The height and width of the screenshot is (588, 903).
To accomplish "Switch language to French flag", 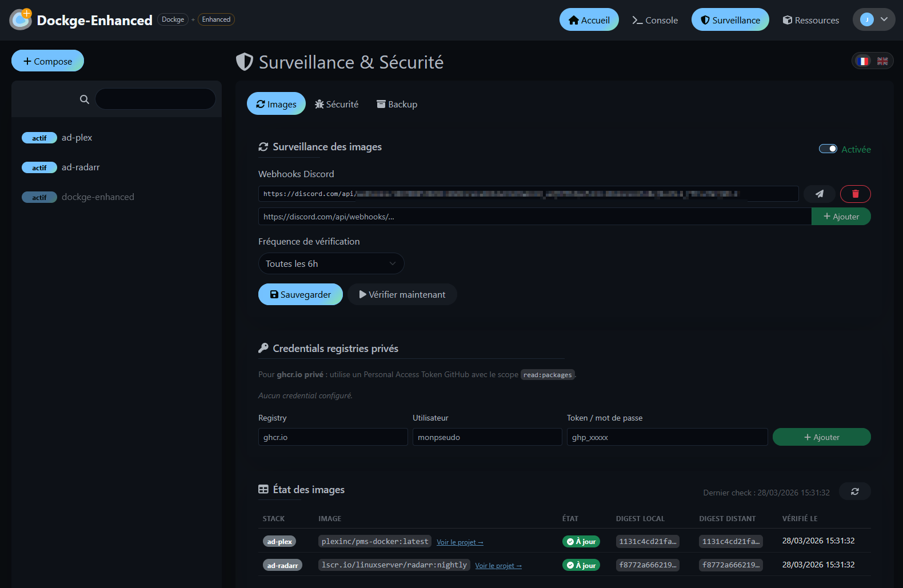I will (x=863, y=61).
